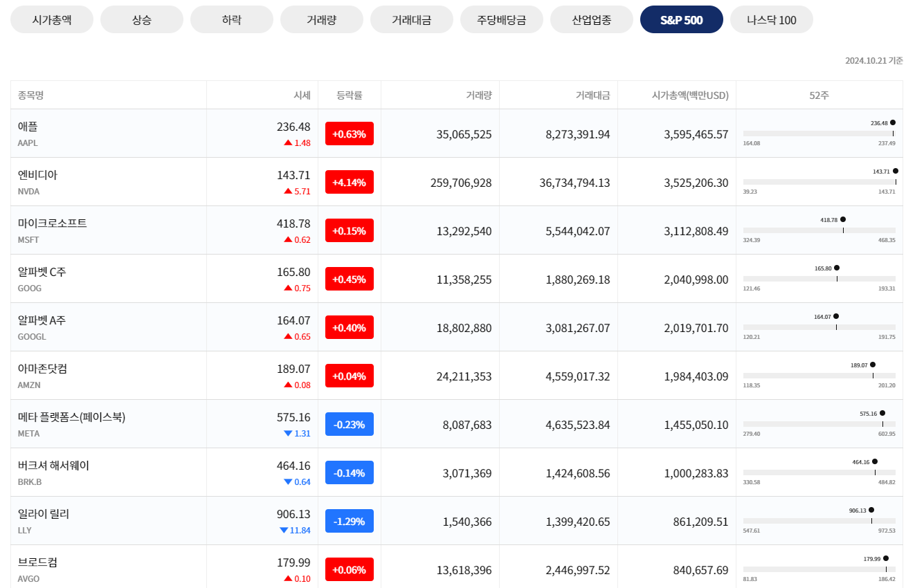906x588 pixels.
Task: Open the 버크셔 해서웨이 stock link
Action: [53, 466]
